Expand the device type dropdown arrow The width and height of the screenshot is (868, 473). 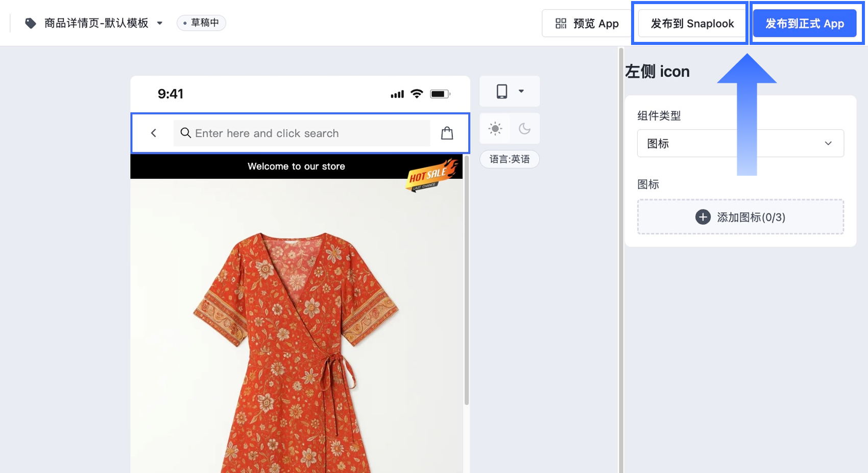point(521,91)
